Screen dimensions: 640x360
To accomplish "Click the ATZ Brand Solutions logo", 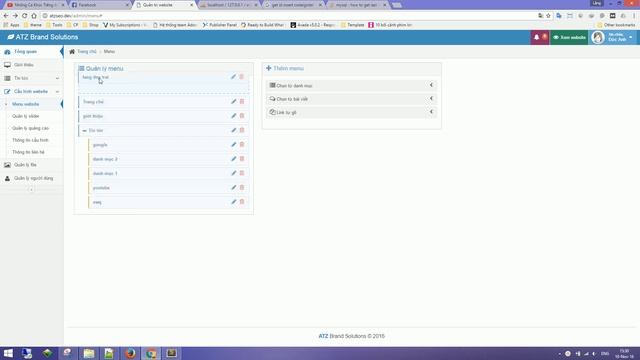I will (42, 37).
